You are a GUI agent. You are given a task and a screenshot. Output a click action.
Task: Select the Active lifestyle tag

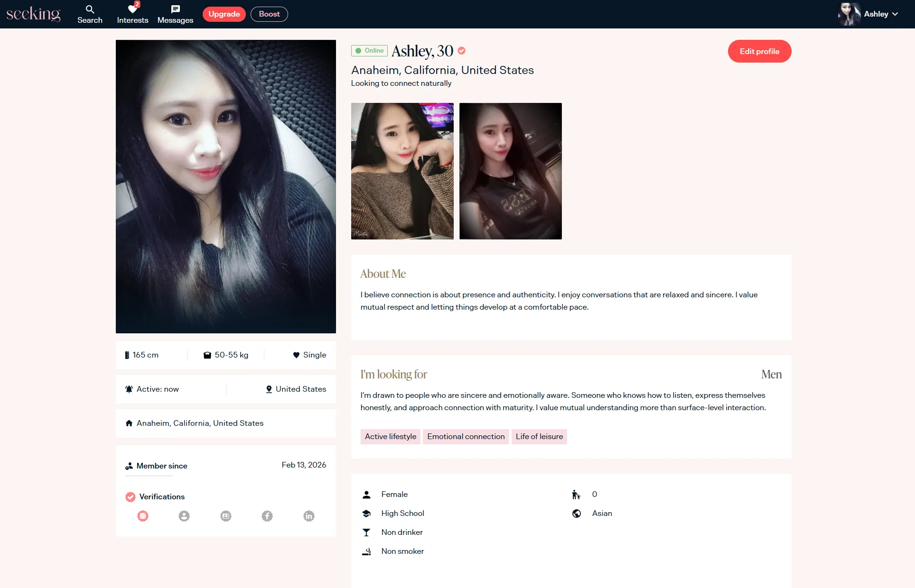390,437
